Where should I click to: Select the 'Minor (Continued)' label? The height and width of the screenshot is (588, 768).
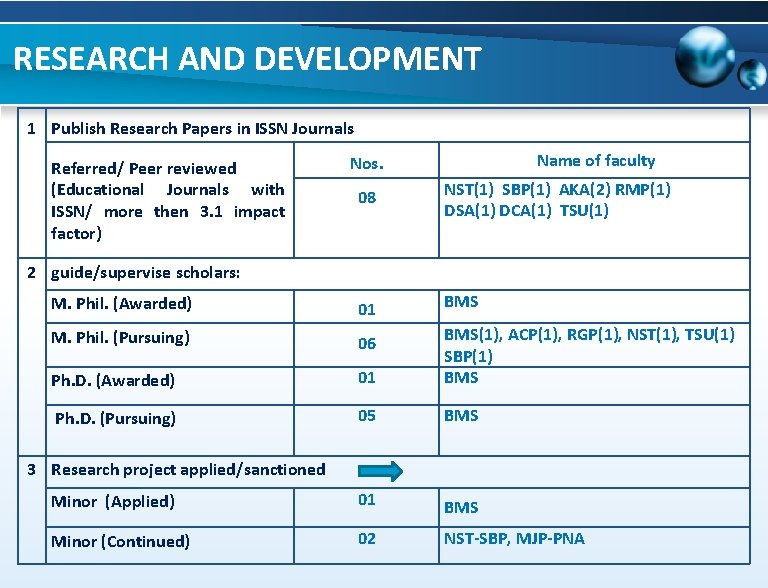click(x=120, y=541)
